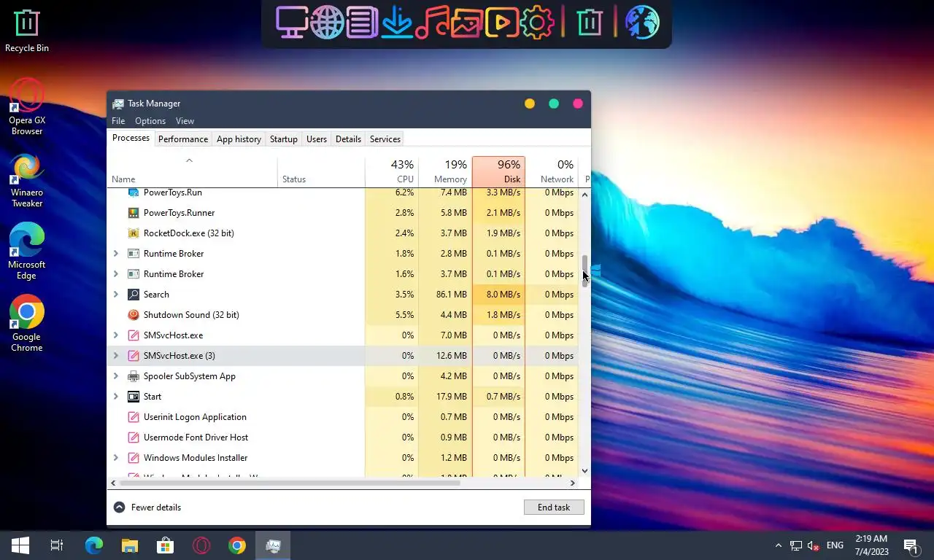The height and width of the screenshot is (560, 934).
Task: Click the End task button
Action: [x=554, y=507]
